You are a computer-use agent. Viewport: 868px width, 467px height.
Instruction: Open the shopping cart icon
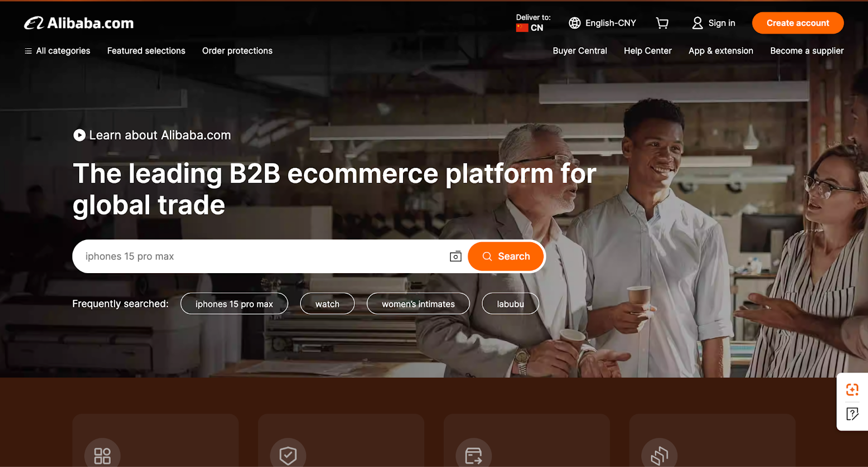point(662,23)
